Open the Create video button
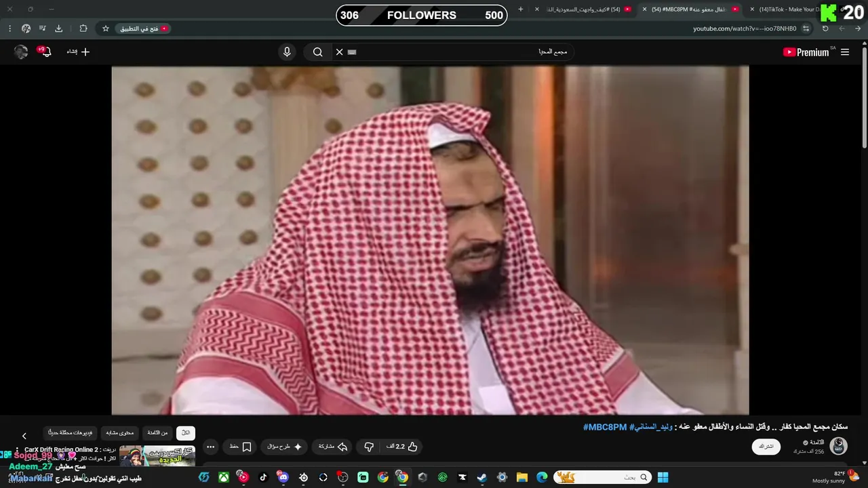 [78, 52]
